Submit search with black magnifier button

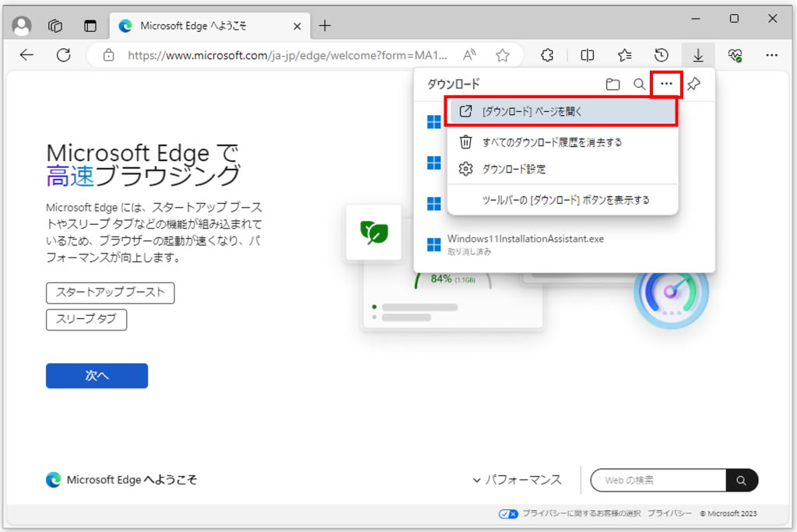tap(742, 480)
